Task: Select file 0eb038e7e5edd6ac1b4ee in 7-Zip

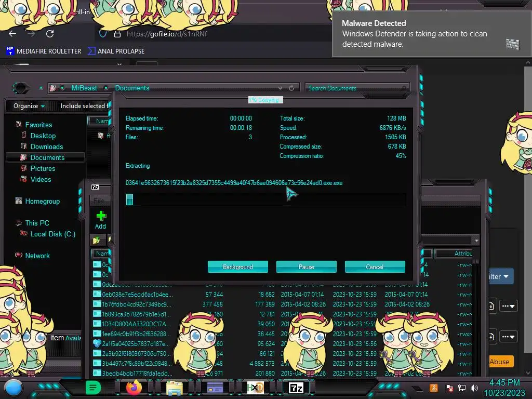Action: [137, 294]
